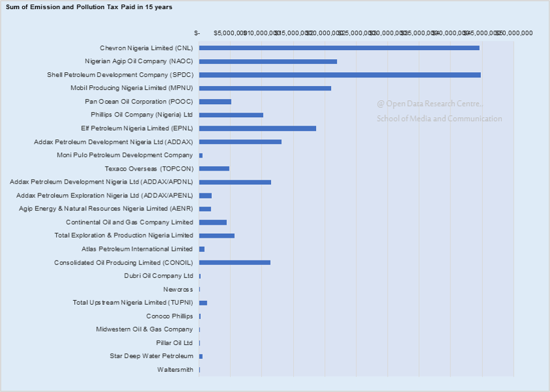Select the Star Deep Water Petroleum bar
550x392 pixels.
[201, 357]
